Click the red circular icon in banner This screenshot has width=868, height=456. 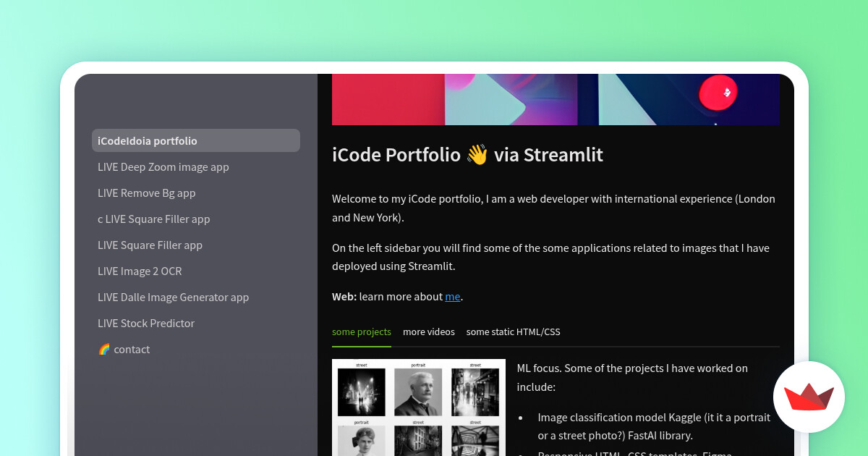[726, 92]
